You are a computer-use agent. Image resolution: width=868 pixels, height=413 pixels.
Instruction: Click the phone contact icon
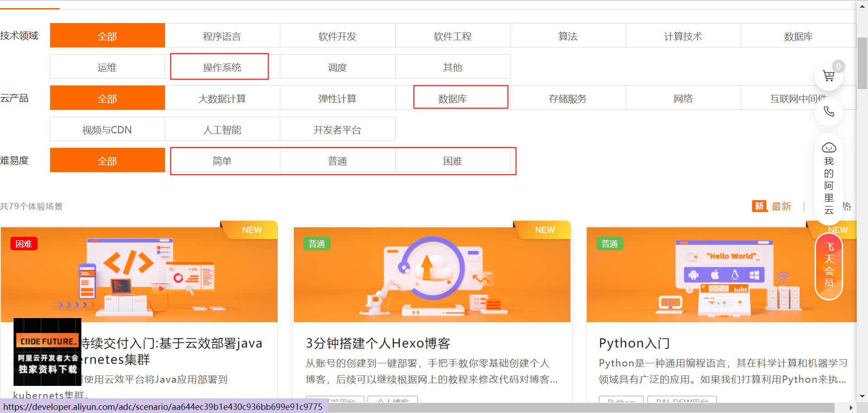[x=829, y=111]
